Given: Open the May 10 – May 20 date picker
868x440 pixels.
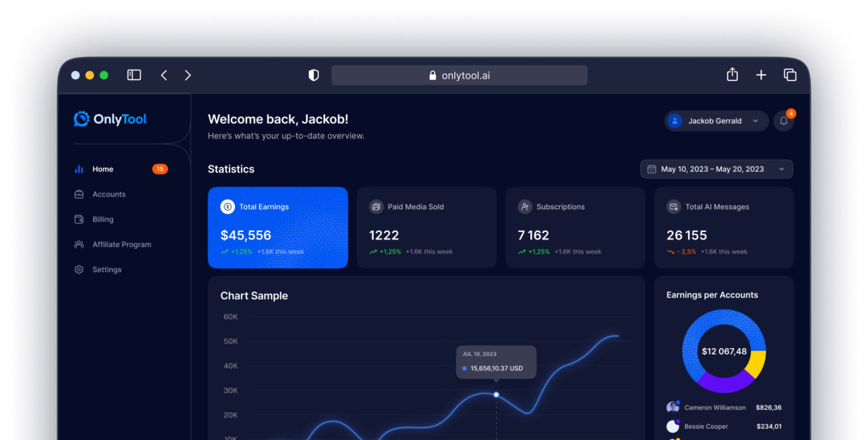Looking at the screenshot, I should pos(716,169).
